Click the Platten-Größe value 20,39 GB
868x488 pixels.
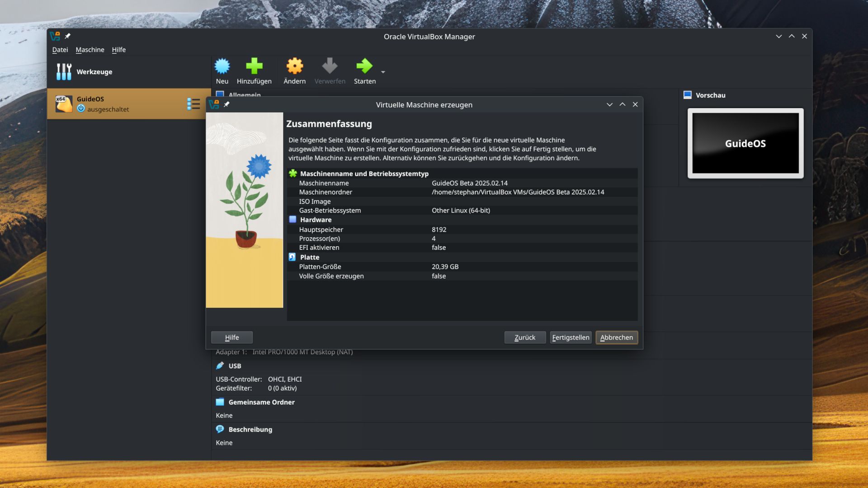[445, 267]
